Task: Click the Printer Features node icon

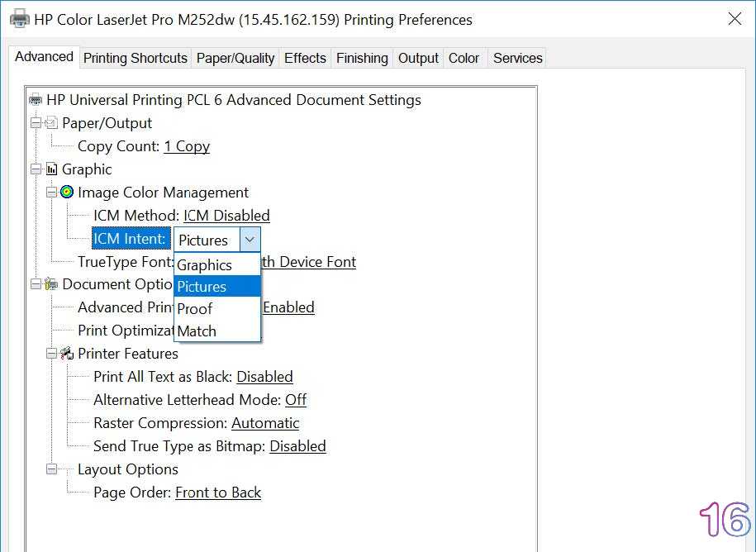Action: pyautogui.click(x=67, y=354)
